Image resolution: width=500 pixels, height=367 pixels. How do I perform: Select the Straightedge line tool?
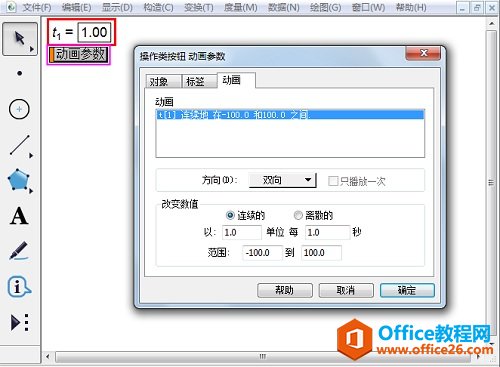tap(19, 145)
